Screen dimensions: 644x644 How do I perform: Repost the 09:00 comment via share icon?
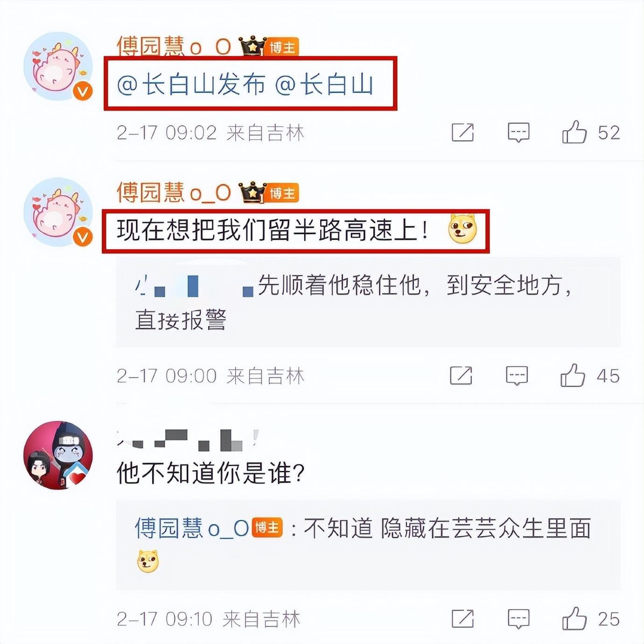(461, 376)
